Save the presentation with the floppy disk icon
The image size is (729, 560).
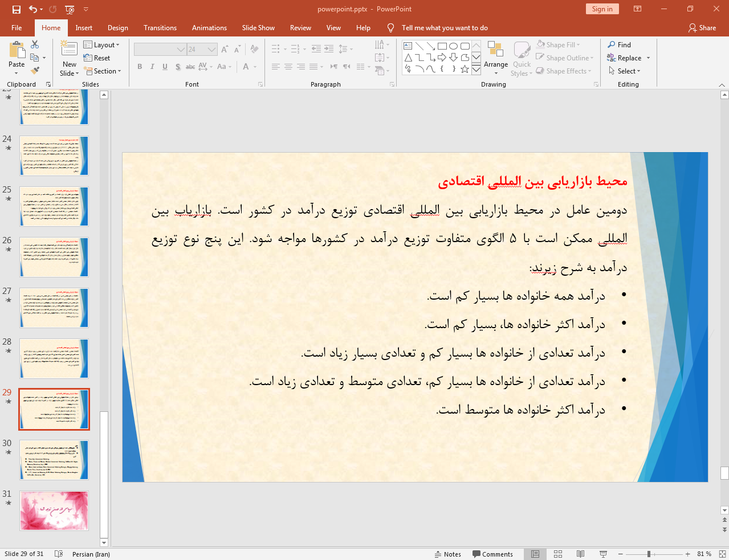point(16,9)
